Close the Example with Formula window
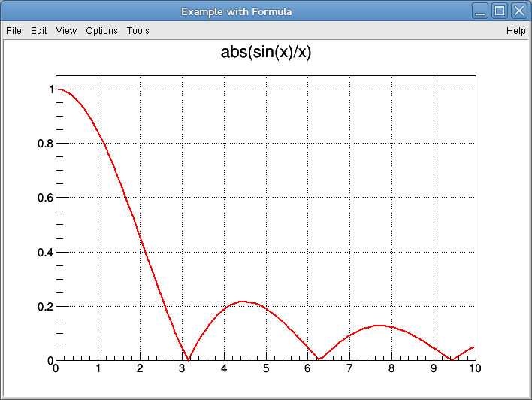The image size is (532, 400). (x=519, y=11)
